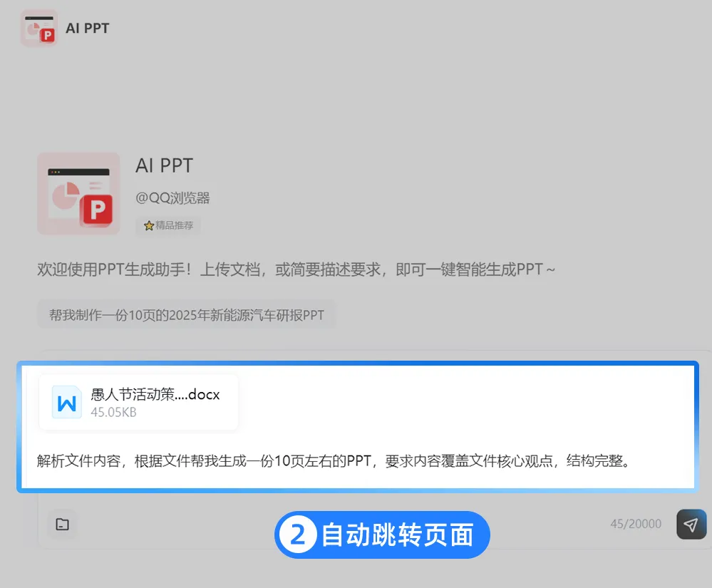Click the 精品推荐 star badge
This screenshot has height=588, width=712.
click(168, 225)
